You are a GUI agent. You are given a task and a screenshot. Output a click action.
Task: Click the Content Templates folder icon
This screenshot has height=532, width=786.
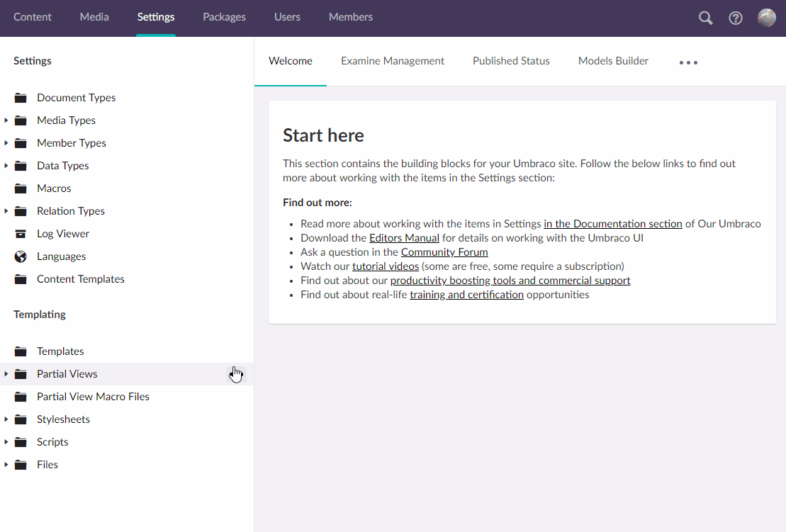coord(21,279)
